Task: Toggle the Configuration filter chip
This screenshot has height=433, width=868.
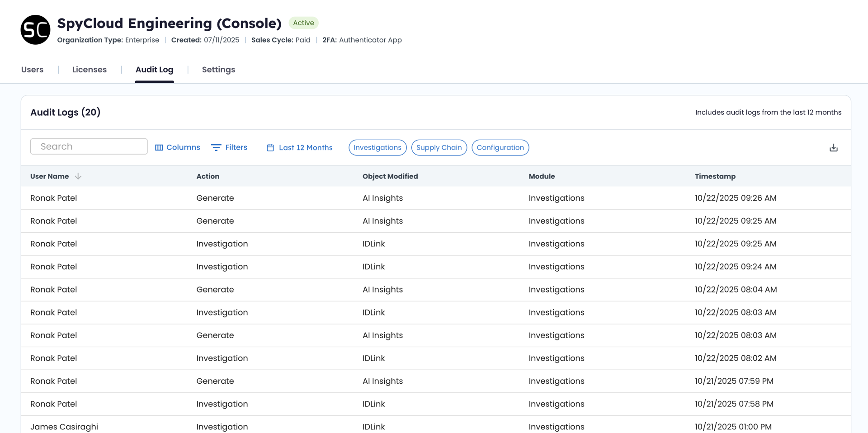Action: pyautogui.click(x=500, y=148)
